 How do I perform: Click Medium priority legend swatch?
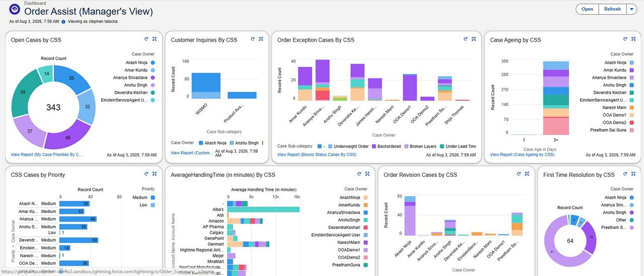(x=152, y=198)
